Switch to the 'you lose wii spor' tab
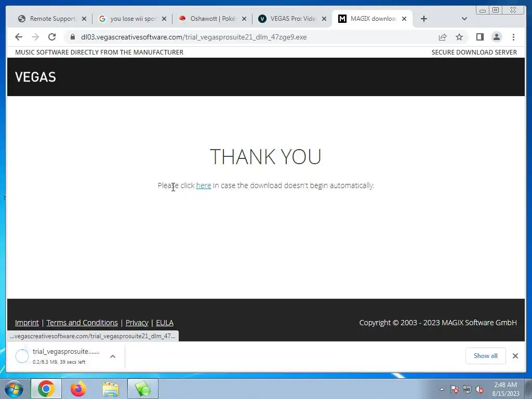Viewport: 532px width, 399px height. (x=132, y=19)
